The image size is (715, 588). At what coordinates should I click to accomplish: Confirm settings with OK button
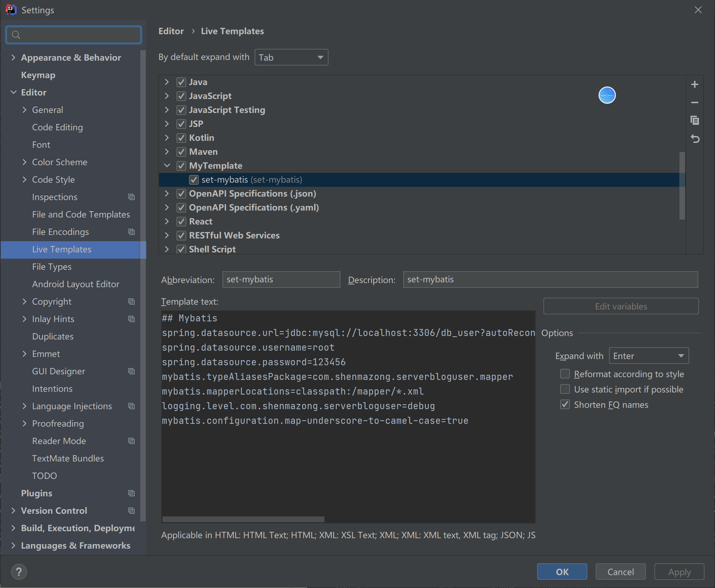click(x=562, y=572)
